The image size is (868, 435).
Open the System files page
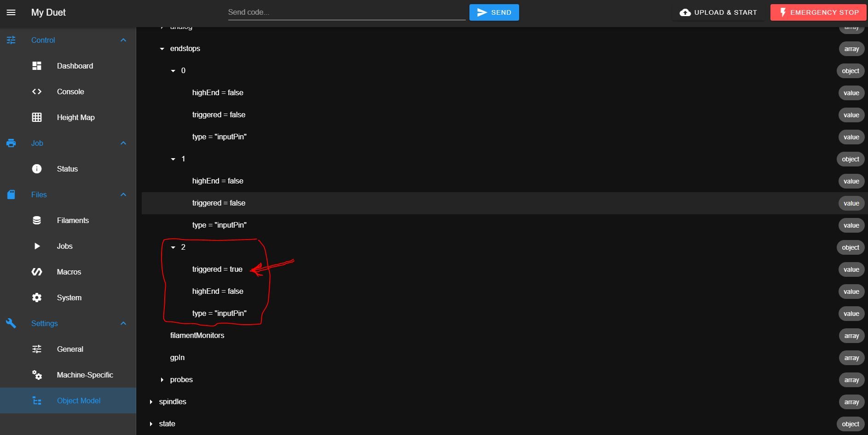click(x=68, y=298)
